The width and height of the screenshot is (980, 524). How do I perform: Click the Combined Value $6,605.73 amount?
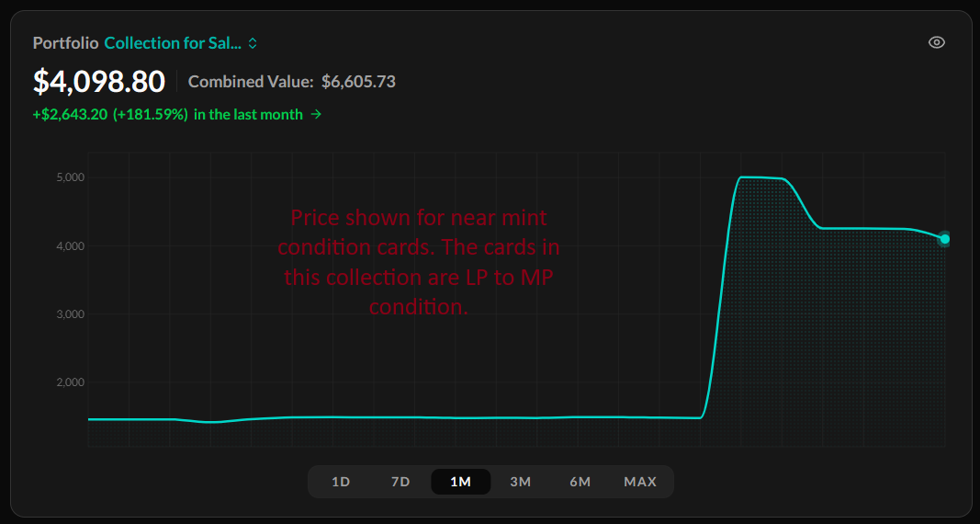click(358, 82)
